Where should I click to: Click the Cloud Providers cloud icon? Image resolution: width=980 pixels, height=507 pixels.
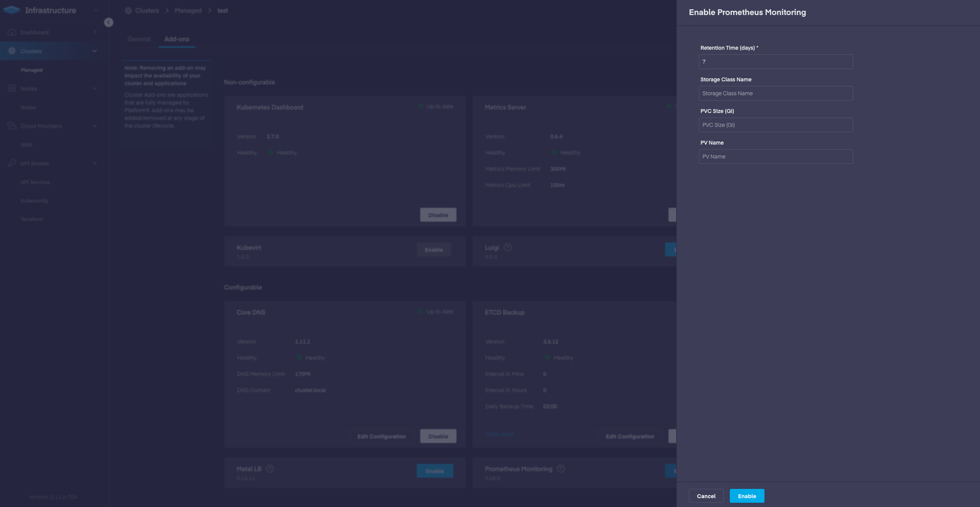[x=12, y=126]
